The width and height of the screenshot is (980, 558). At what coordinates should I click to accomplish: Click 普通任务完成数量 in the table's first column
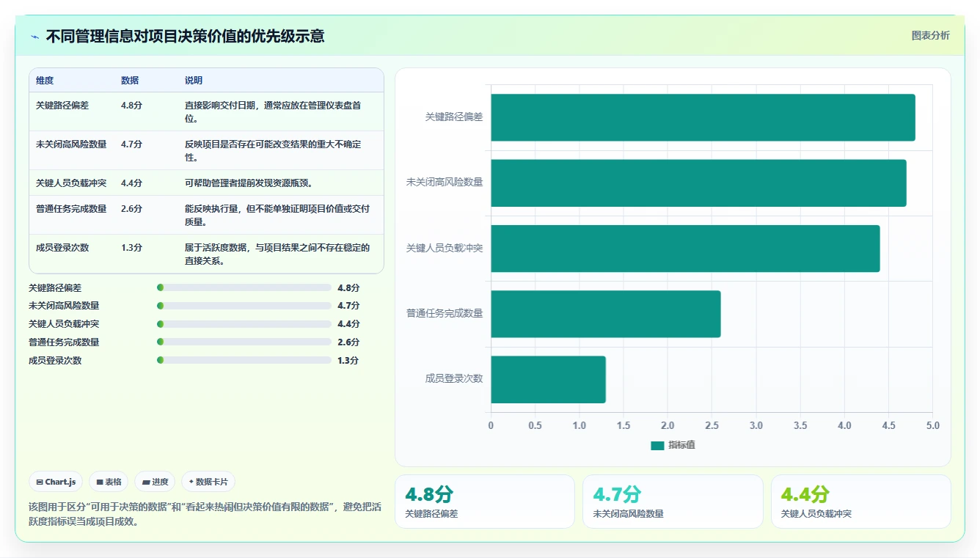click(71, 209)
